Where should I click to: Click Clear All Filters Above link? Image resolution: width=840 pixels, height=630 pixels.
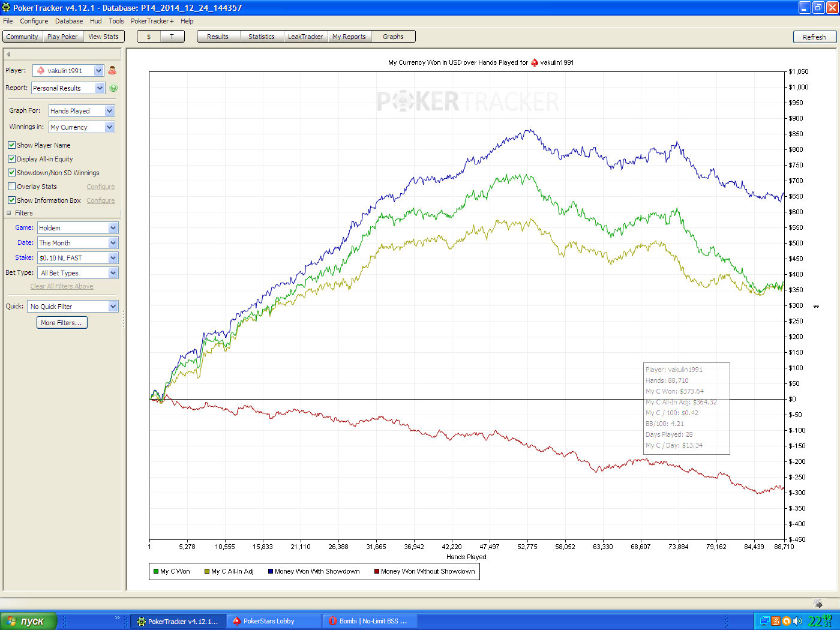pyautogui.click(x=62, y=286)
